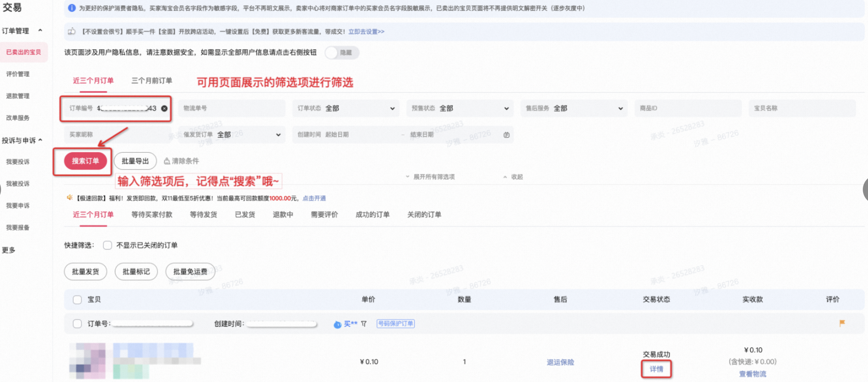Image resolution: width=868 pixels, height=382 pixels.
Task: Check the checkbox next to 订单号 row
Action: (77, 323)
